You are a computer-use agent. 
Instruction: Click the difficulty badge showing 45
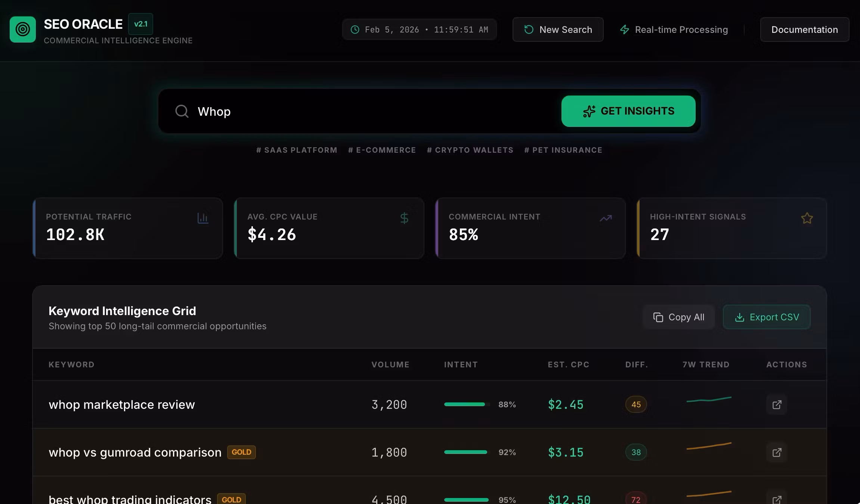tap(636, 404)
